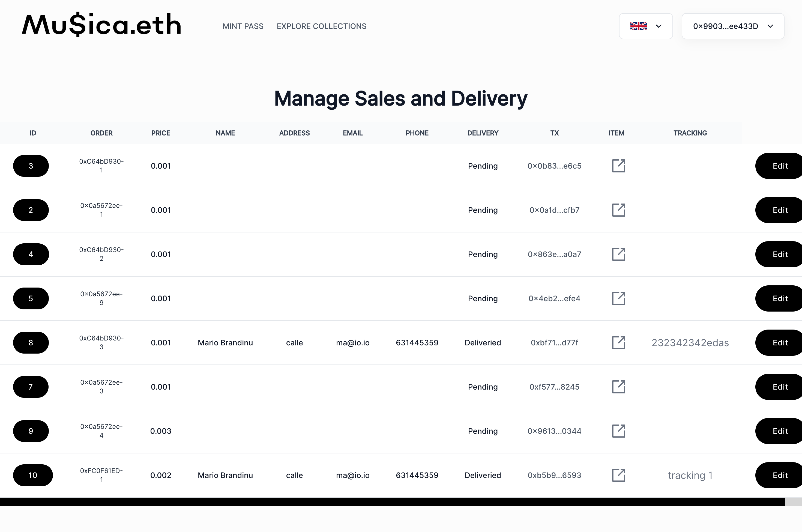The image size is (802, 532).
Task: Open item link for order ID 10
Action: [618, 475]
